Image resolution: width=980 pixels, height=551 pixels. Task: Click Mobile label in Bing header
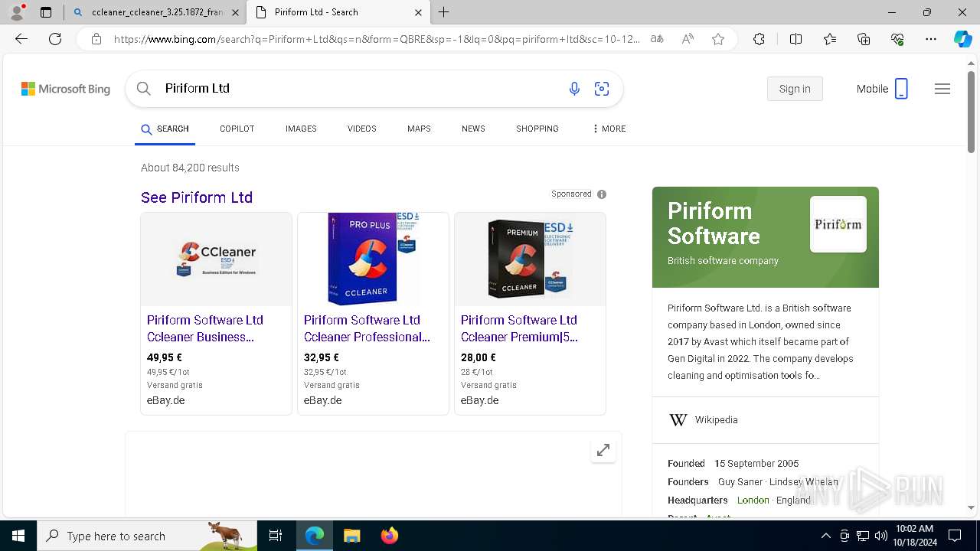(872, 89)
